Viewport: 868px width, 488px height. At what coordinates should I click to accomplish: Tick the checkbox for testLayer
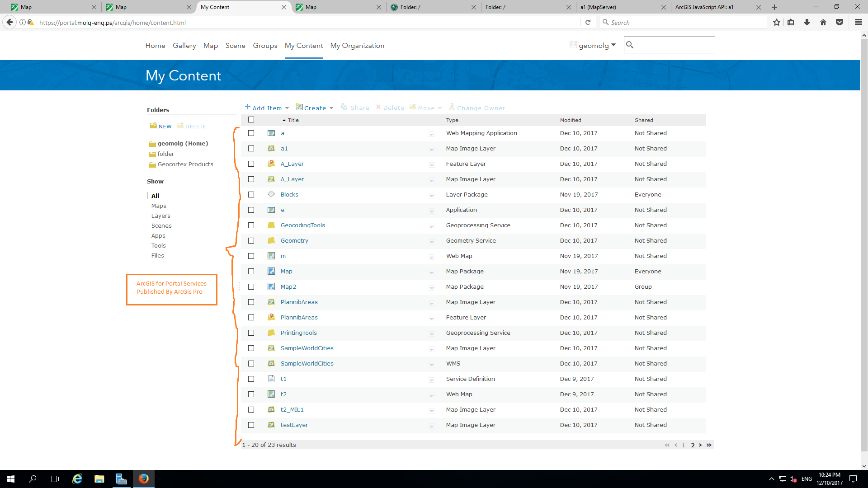point(251,425)
